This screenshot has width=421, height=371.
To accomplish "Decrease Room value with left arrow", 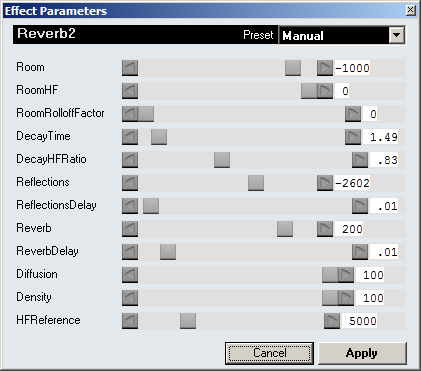I will pyautogui.click(x=130, y=68).
